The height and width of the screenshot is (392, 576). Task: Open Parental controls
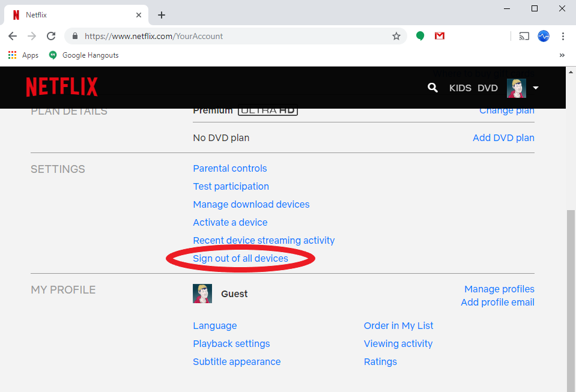coord(230,169)
